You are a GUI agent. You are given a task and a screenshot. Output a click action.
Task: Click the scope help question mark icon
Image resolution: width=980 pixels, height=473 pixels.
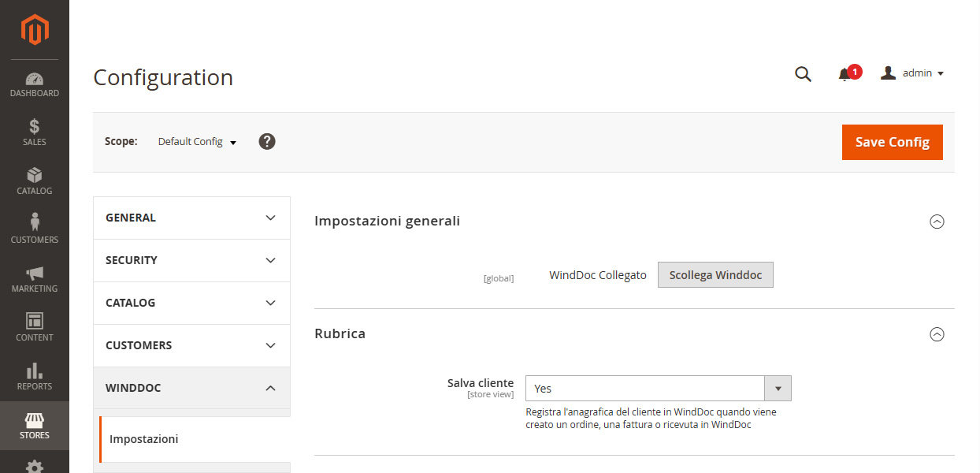267,141
